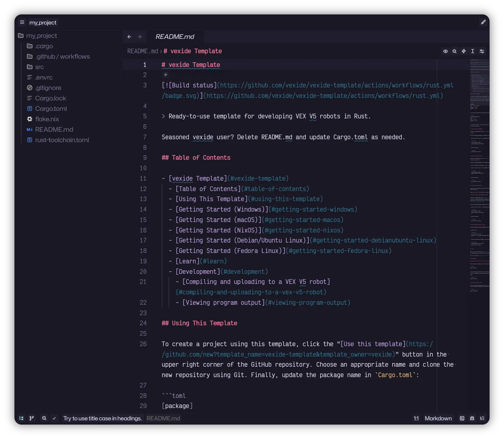The height and width of the screenshot is (439, 504).
Task: Click the flake.nix snowflake file icon
Action: coord(29,119)
